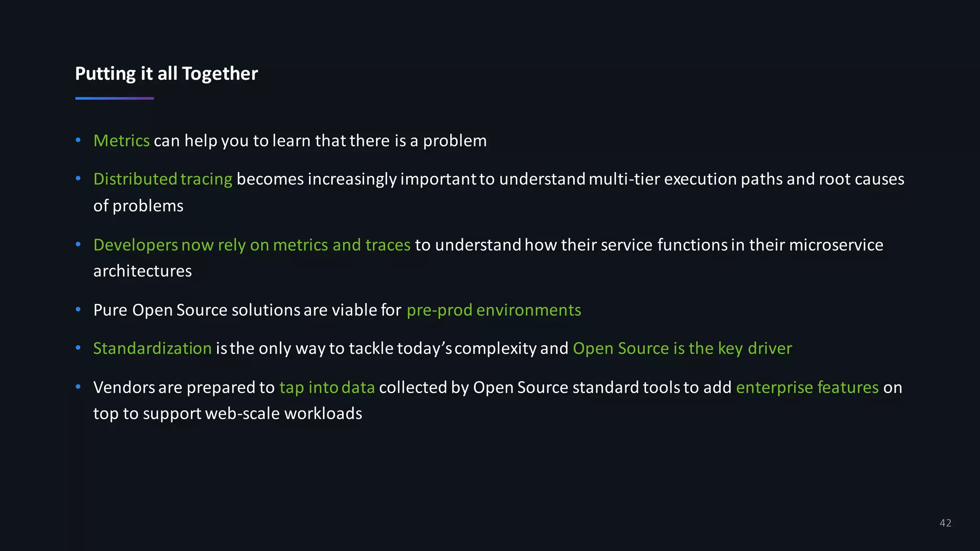Click the bullet dot before 'Distributed tracing'

coord(78,178)
